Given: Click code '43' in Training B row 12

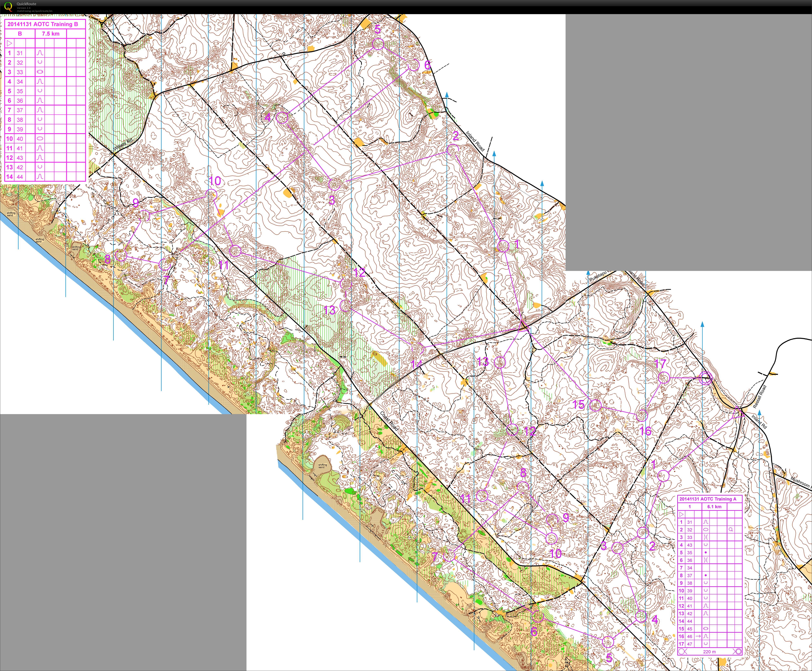Looking at the screenshot, I should click(20, 158).
